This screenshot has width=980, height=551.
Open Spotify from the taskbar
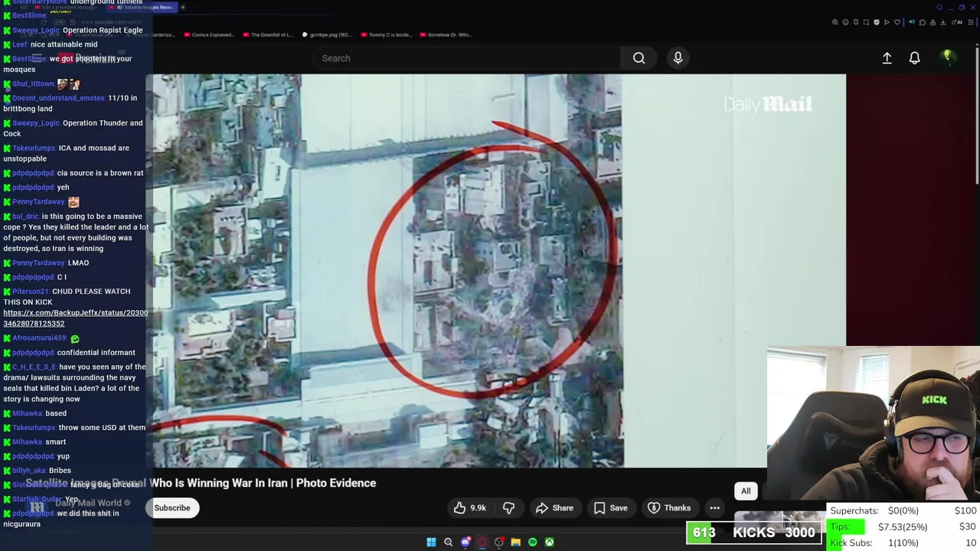click(533, 542)
